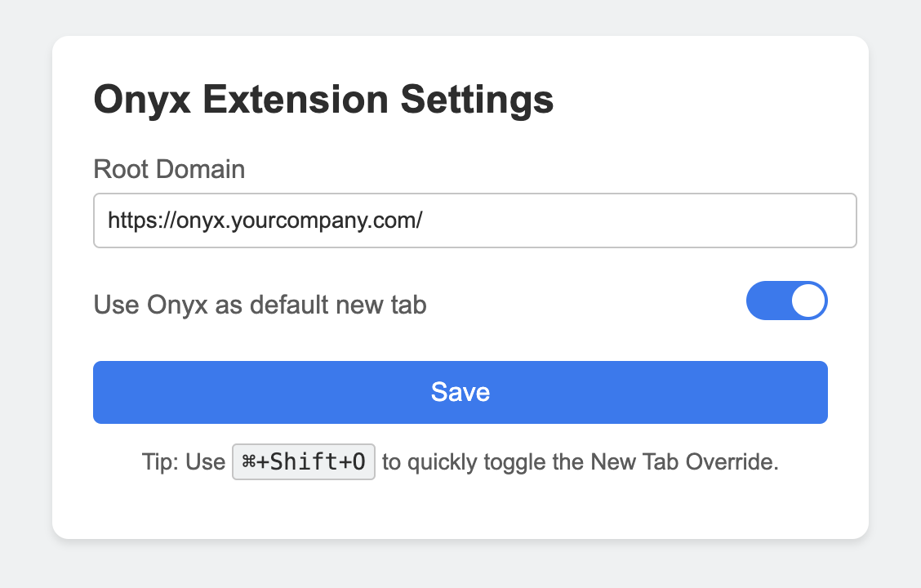Place cursor at the end of the domain field
This screenshot has height=588, width=921.
coord(423,220)
